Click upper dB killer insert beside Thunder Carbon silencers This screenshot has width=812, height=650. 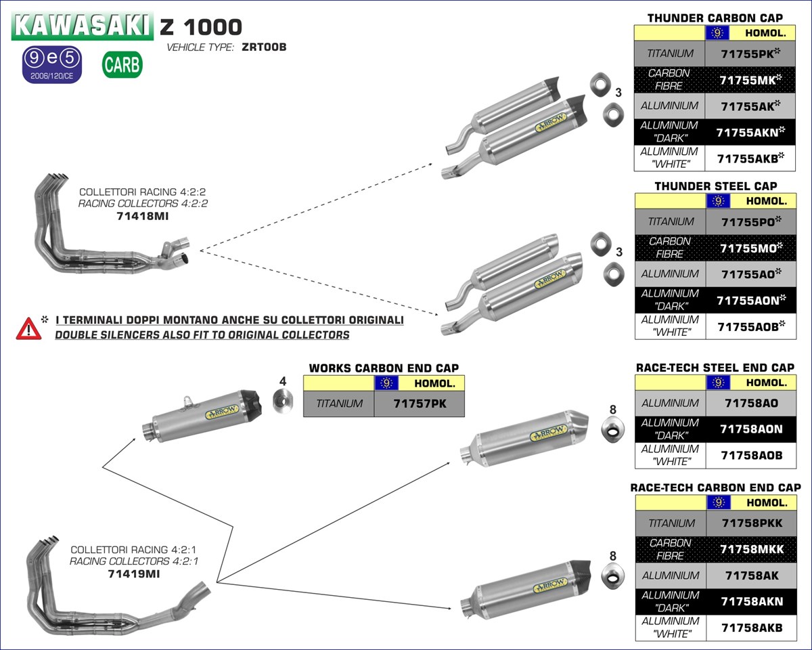click(x=601, y=85)
